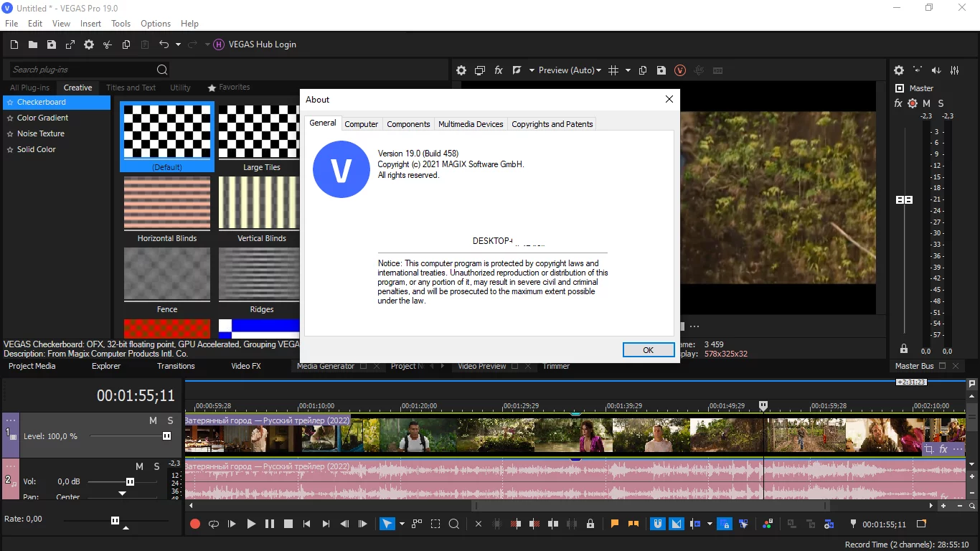Go to start of project
Image resolution: width=980 pixels, height=551 pixels.
pos(307,524)
